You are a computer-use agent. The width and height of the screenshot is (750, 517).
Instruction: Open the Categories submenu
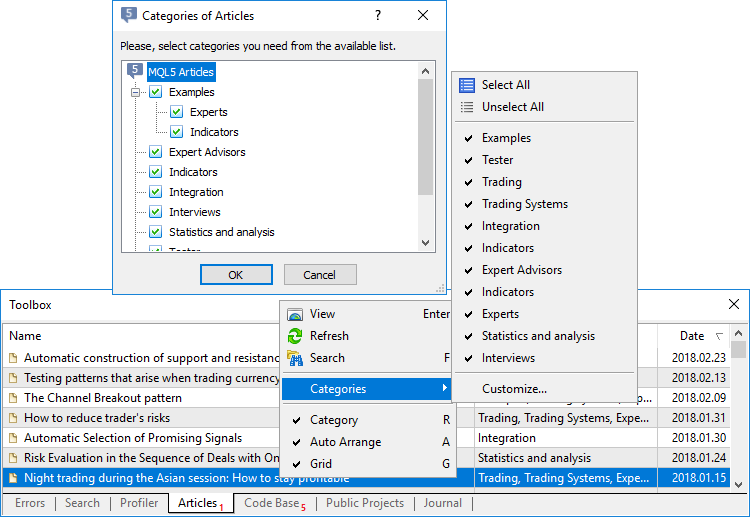click(367, 389)
